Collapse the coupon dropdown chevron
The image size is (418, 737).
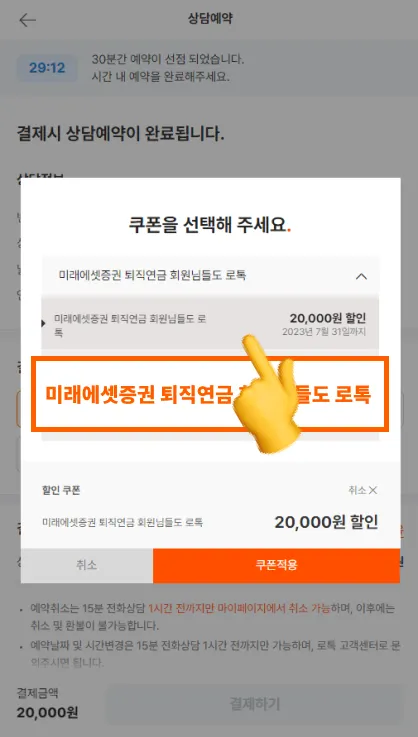coord(361,276)
